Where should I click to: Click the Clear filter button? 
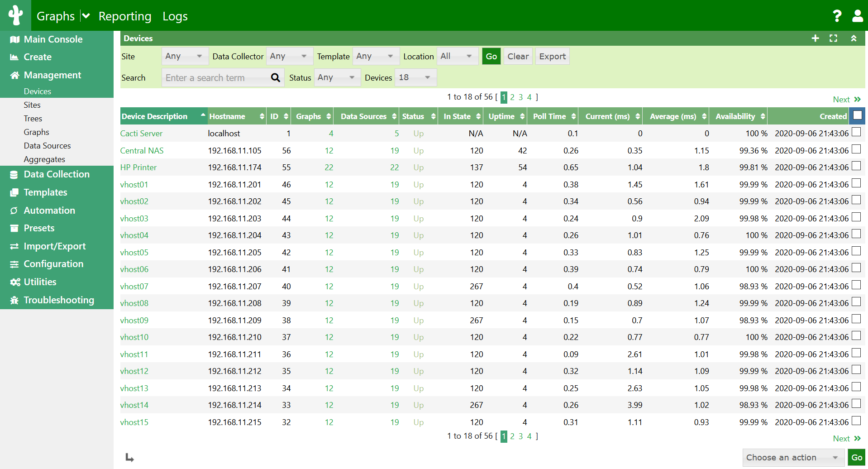tap(518, 56)
